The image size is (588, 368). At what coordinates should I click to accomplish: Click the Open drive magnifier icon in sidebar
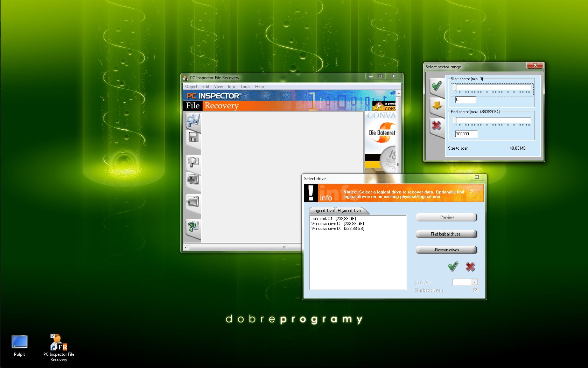click(193, 121)
